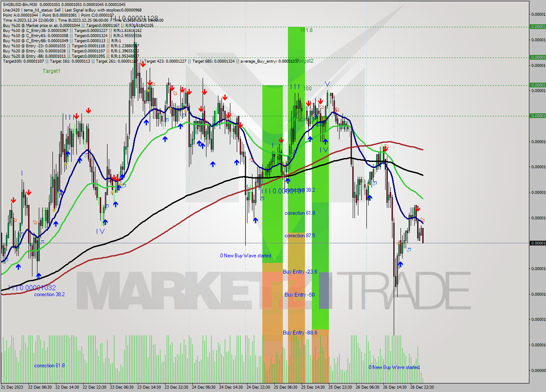
Task: Click the 24 Dec 14:30 time axis label
Action: click(231, 387)
